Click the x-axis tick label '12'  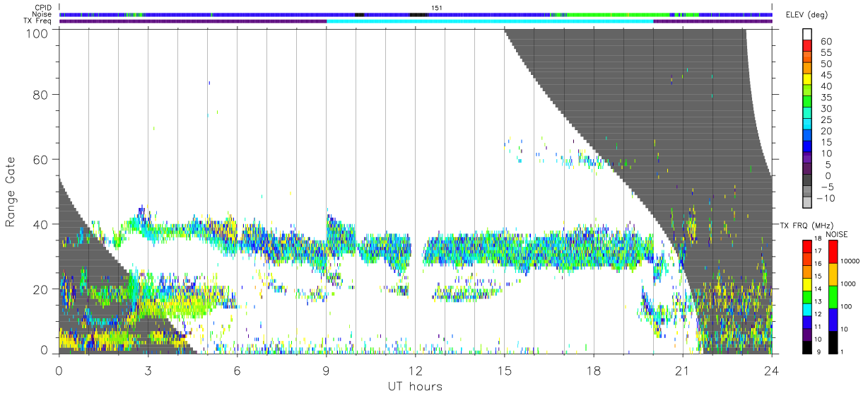[x=416, y=370]
